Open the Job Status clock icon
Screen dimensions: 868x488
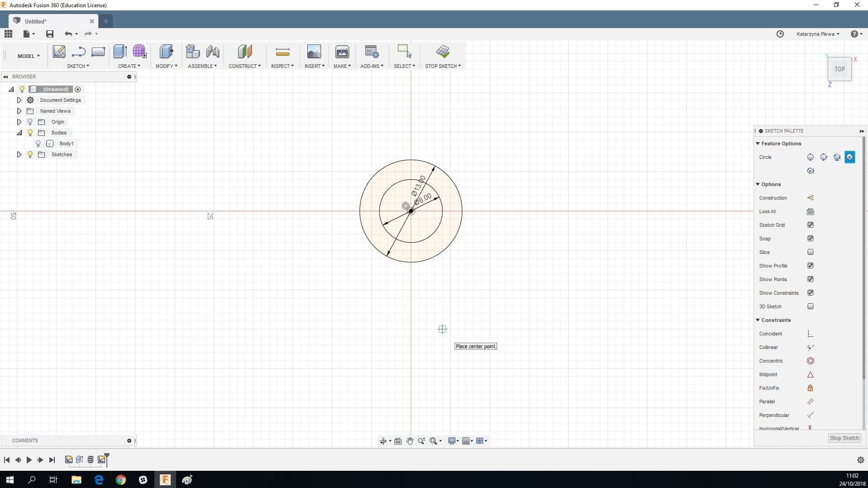(x=780, y=34)
